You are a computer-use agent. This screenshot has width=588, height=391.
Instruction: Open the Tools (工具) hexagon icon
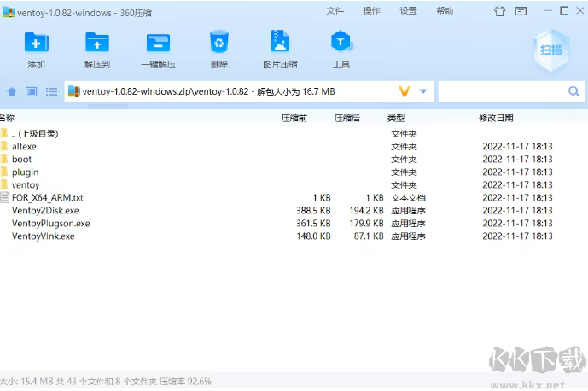tap(341, 41)
